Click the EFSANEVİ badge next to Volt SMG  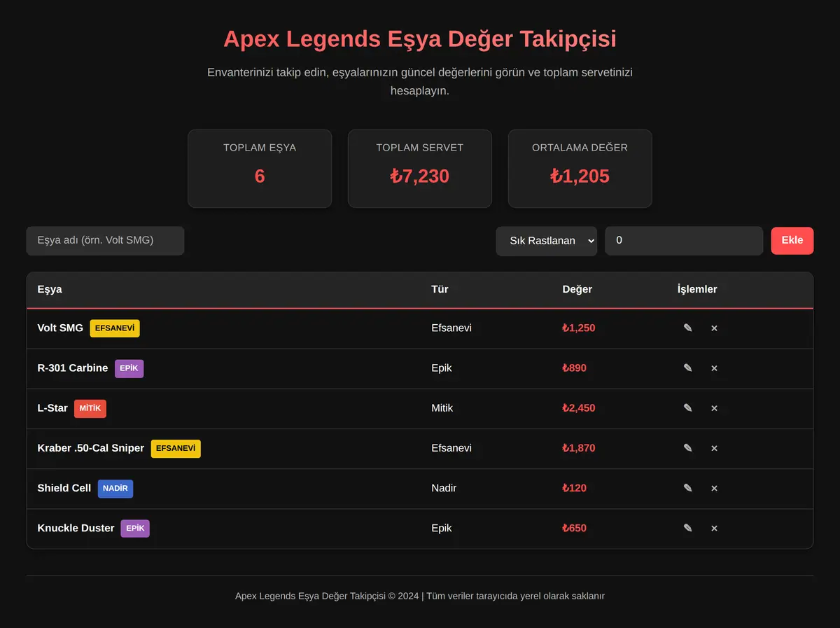(115, 328)
